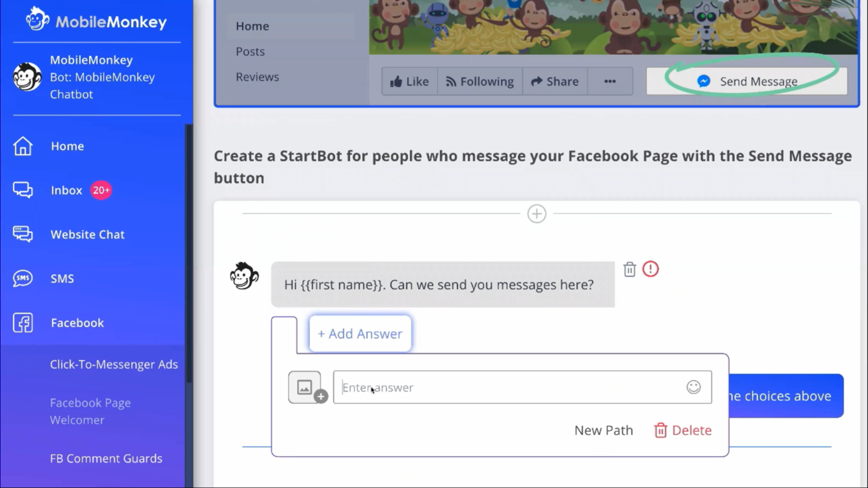Click the + Add Answer button

click(x=360, y=333)
